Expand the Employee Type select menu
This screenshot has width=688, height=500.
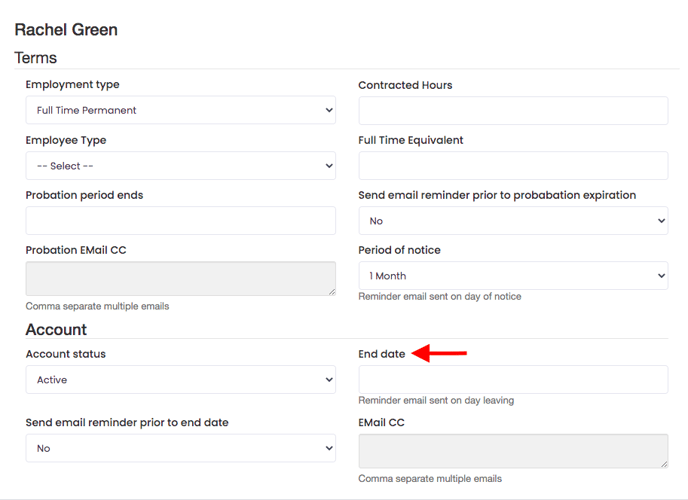tap(180, 166)
